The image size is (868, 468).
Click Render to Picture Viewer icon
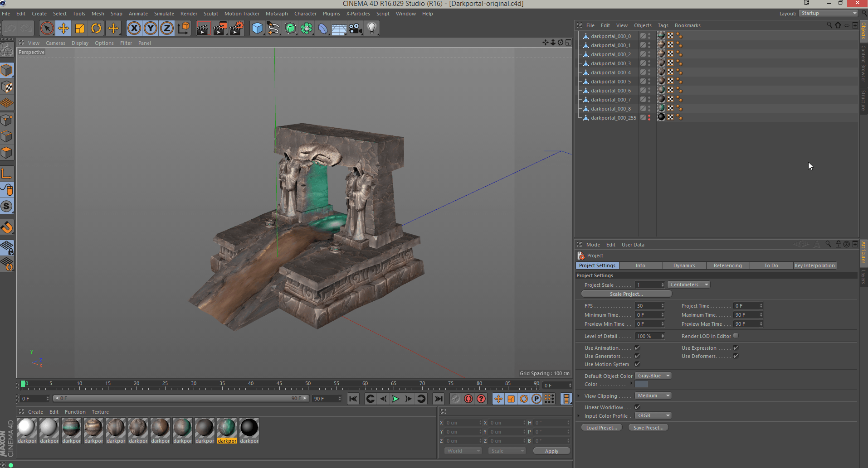click(x=219, y=29)
